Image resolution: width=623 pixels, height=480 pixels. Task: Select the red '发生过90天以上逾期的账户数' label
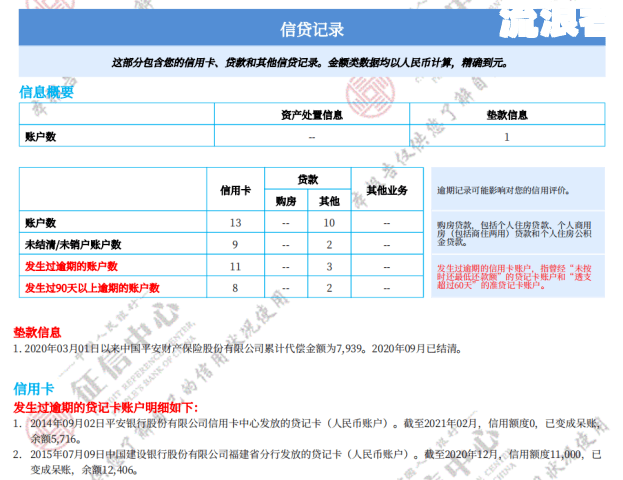click(92, 288)
